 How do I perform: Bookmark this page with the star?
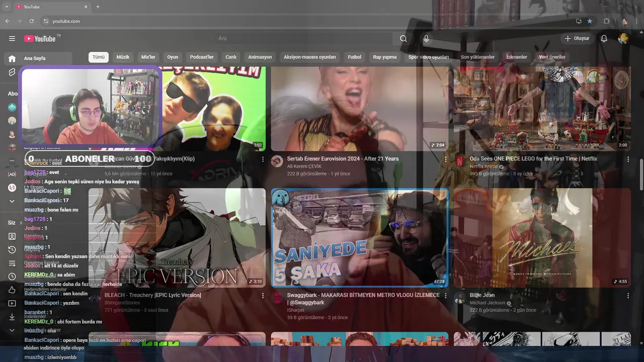tap(590, 21)
